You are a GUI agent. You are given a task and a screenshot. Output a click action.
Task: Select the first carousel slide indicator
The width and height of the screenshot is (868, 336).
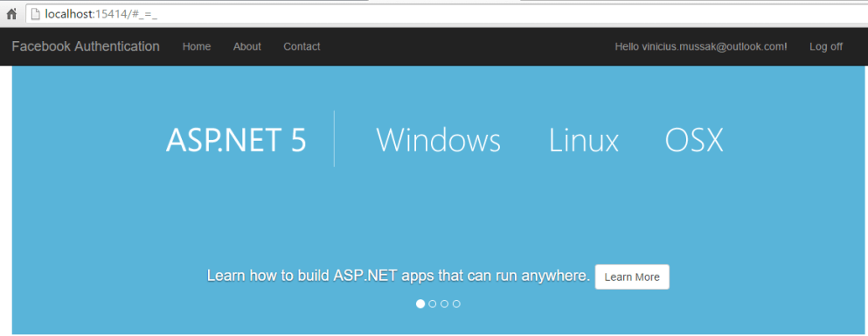[420, 304]
